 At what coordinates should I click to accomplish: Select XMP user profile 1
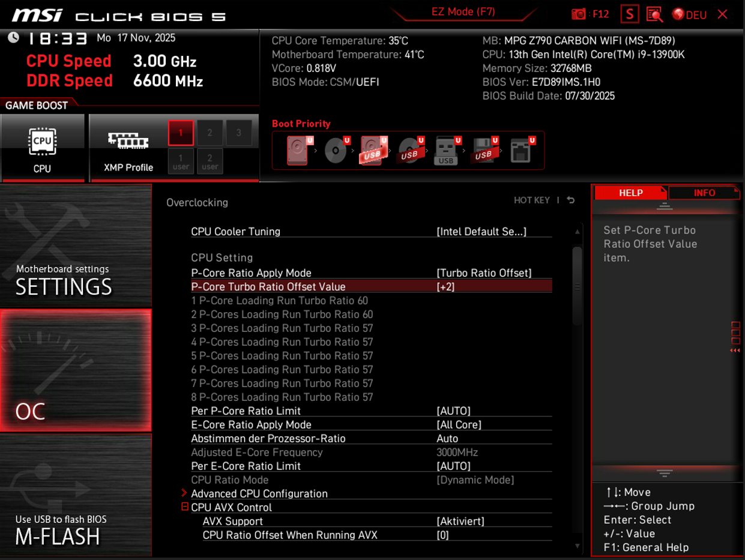181,161
